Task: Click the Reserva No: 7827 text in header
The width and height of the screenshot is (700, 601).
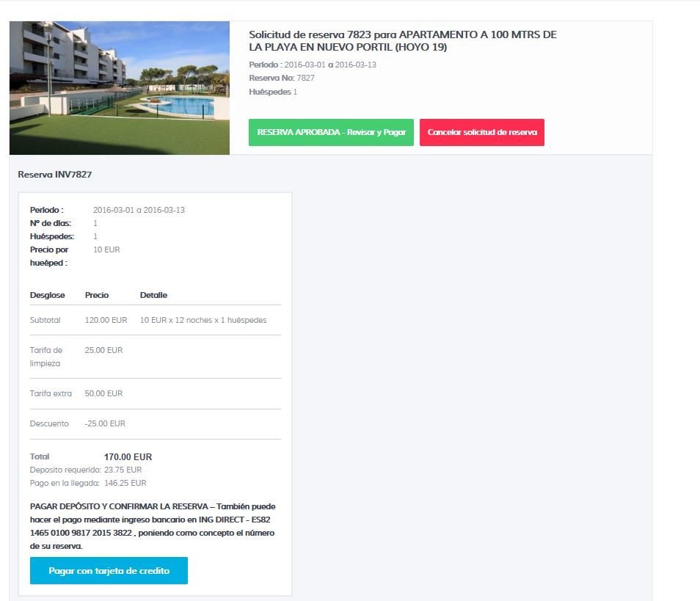Action: pos(282,78)
